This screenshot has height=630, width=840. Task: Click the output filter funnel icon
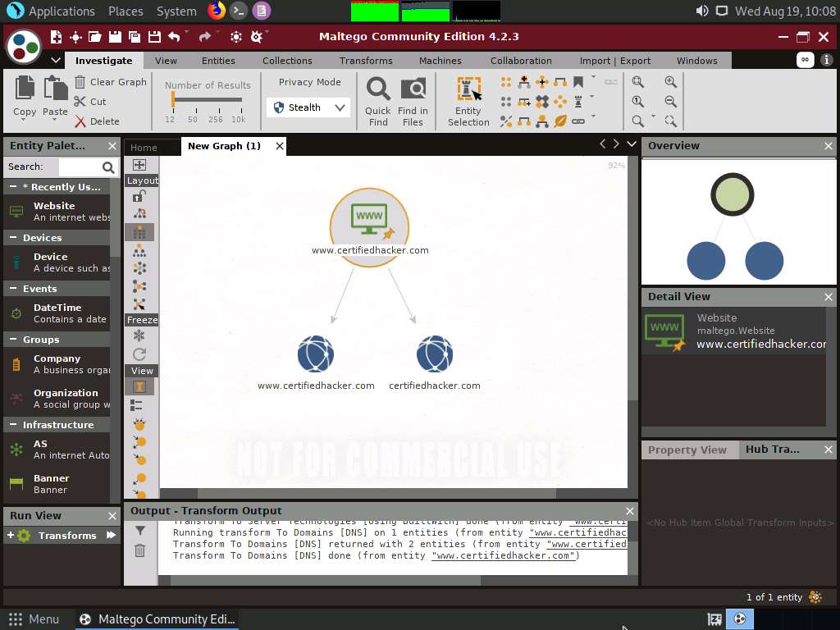[x=139, y=531]
